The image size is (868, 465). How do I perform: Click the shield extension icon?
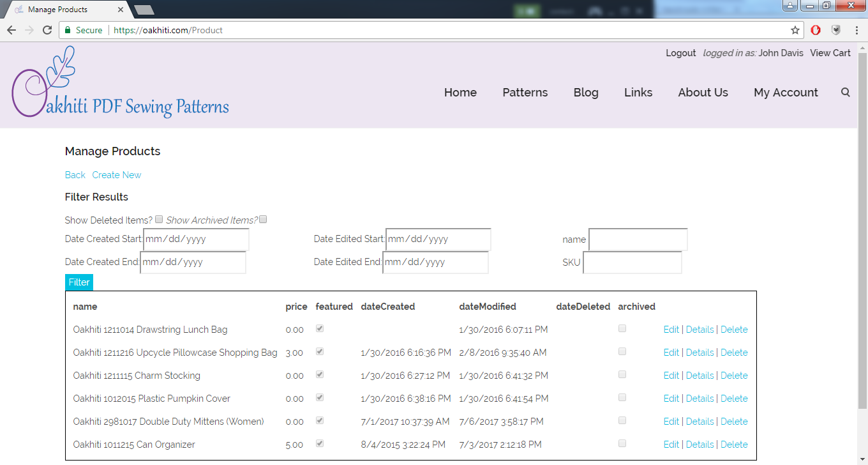click(x=836, y=30)
